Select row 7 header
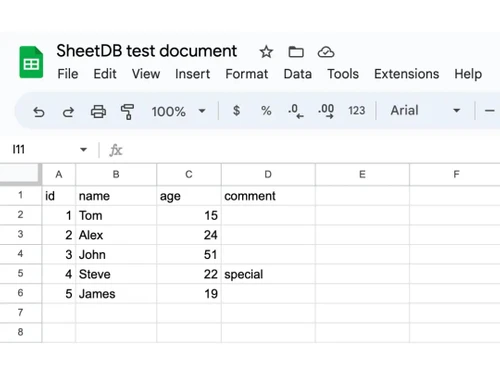Viewport: 500px width, 375px height. [20, 313]
